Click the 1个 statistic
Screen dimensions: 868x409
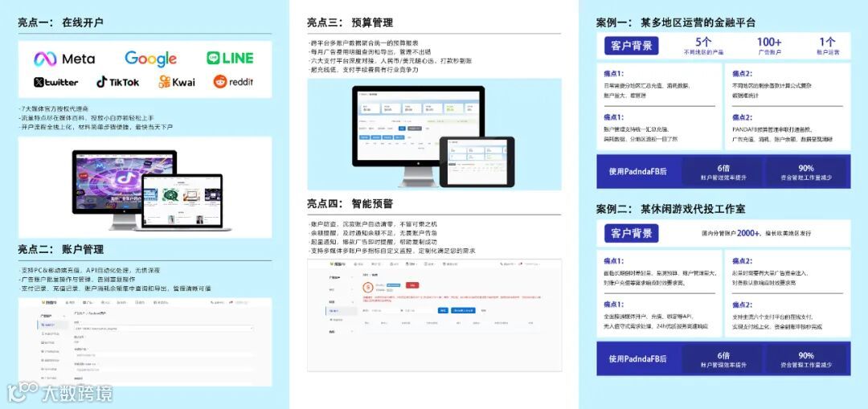[x=827, y=42]
